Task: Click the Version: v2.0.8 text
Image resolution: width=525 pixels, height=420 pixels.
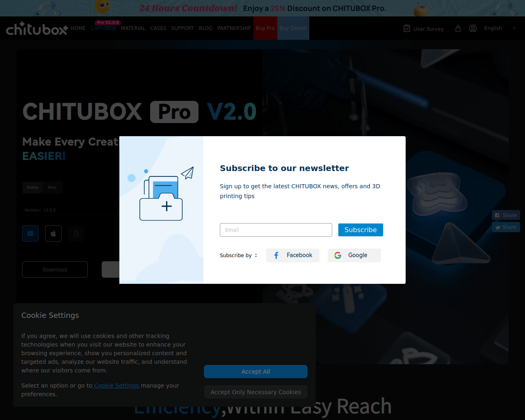Action: pos(40,210)
